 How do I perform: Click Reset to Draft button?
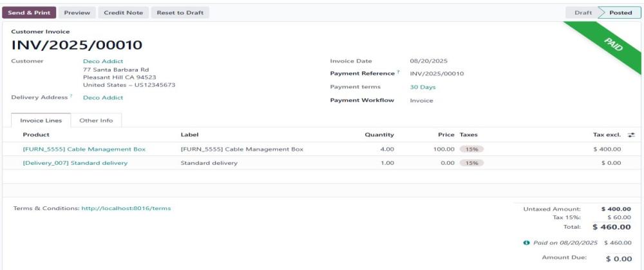coord(180,13)
